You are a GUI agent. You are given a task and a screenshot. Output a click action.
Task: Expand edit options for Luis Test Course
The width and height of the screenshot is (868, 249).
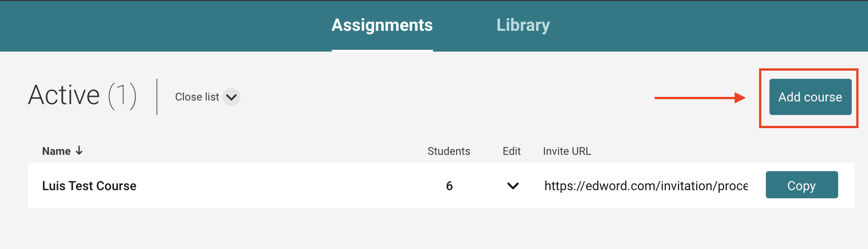(x=513, y=186)
